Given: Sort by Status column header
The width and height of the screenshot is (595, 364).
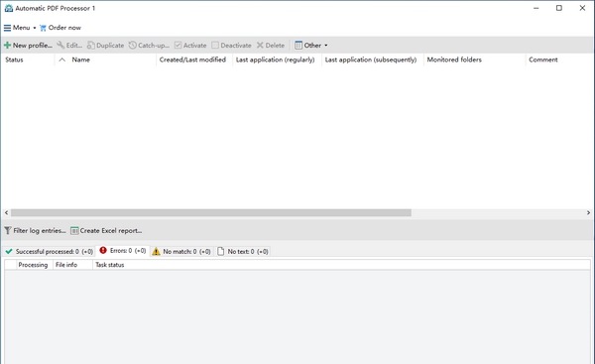Looking at the screenshot, I should [28, 60].
